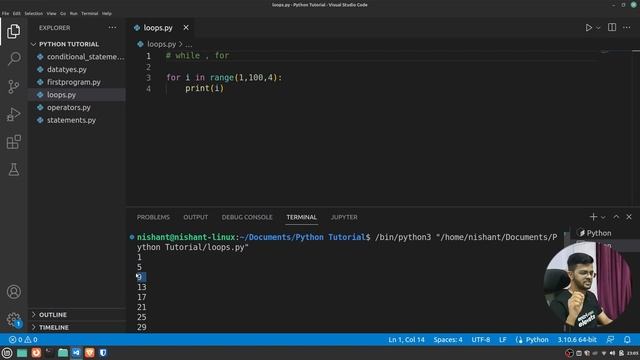Screen dimensions: 640x360
Task: Open feedback icon in status bar
Action: [x=611, y=340]
